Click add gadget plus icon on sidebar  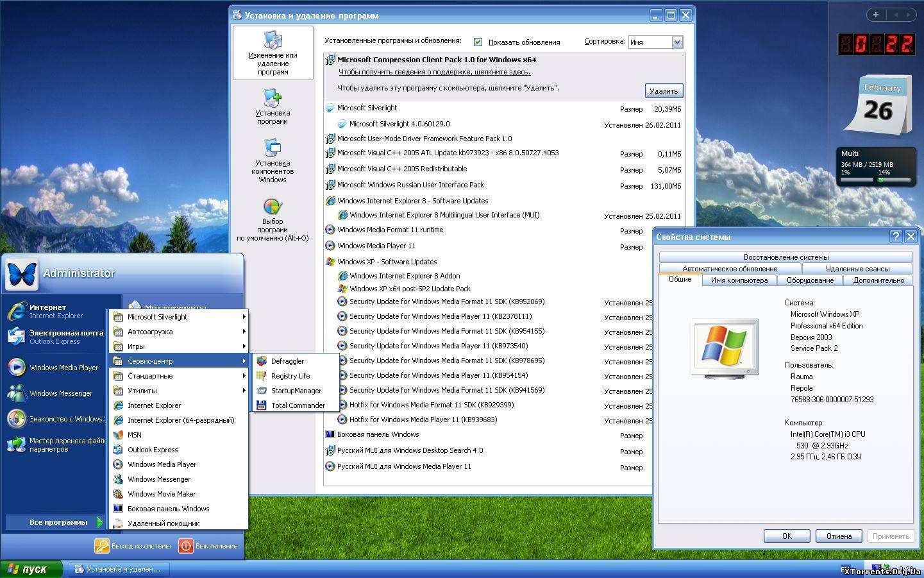click(876, 14)
